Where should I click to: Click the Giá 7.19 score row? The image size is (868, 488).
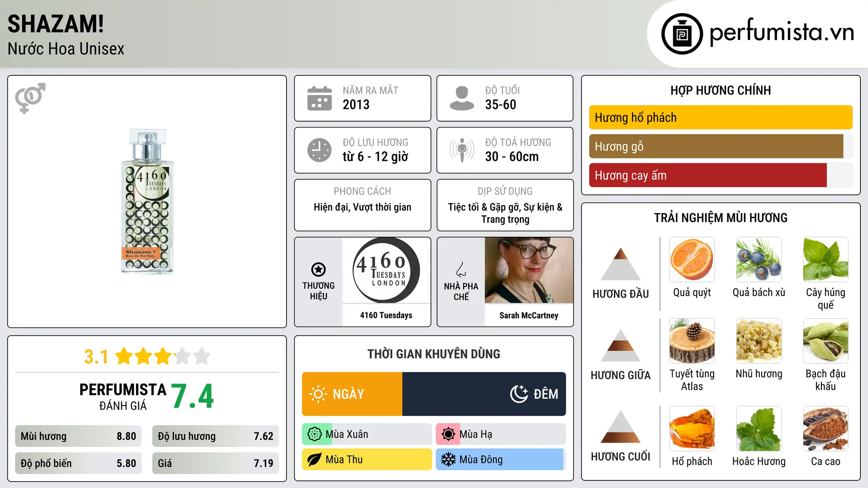(x=215, y=463)
